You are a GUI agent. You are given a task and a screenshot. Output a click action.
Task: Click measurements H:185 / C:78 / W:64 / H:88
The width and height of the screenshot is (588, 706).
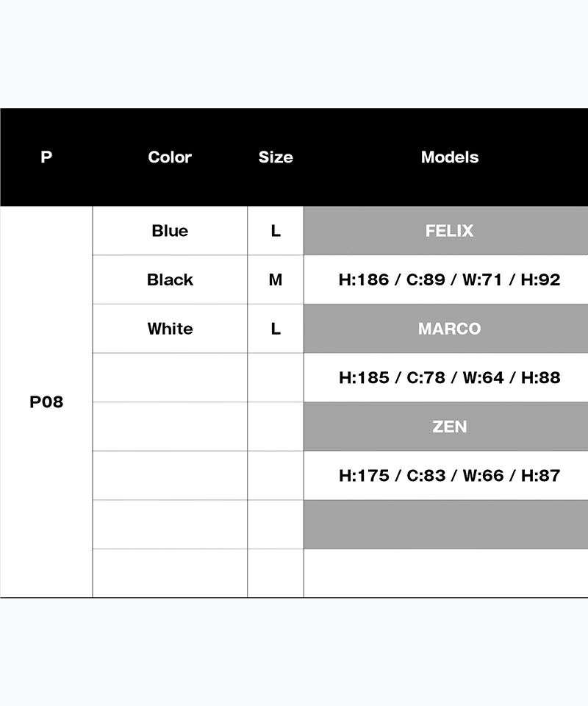pyautogui.click(x=449, y=377)
